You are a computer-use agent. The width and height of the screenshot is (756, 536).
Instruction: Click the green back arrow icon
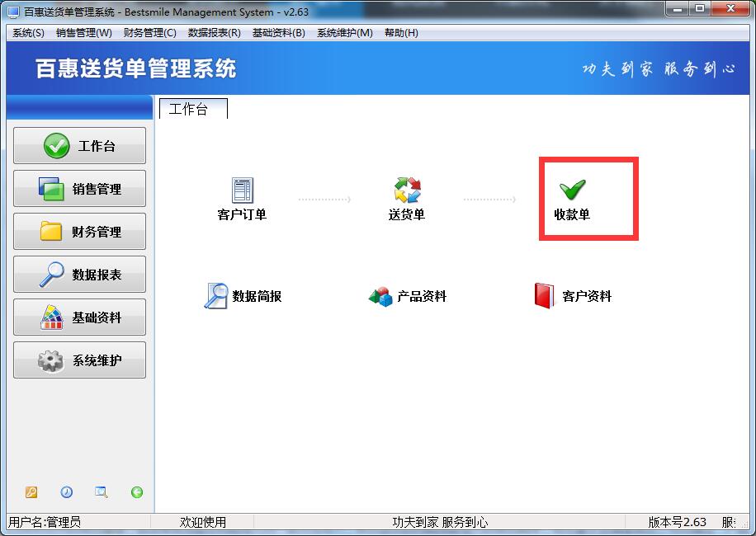click(x=137, y=492)
